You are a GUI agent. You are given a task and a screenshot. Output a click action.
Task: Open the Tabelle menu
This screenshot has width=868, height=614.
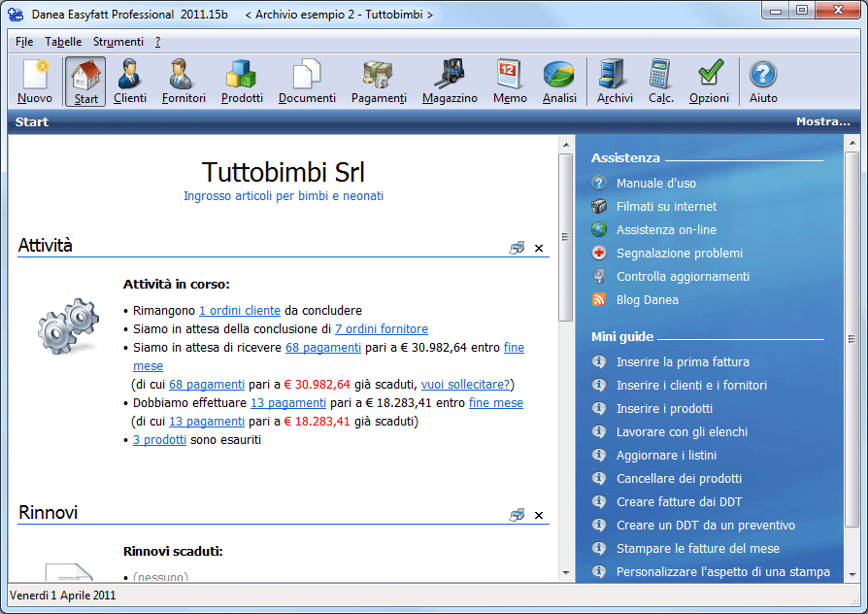(x=63, y=42)
